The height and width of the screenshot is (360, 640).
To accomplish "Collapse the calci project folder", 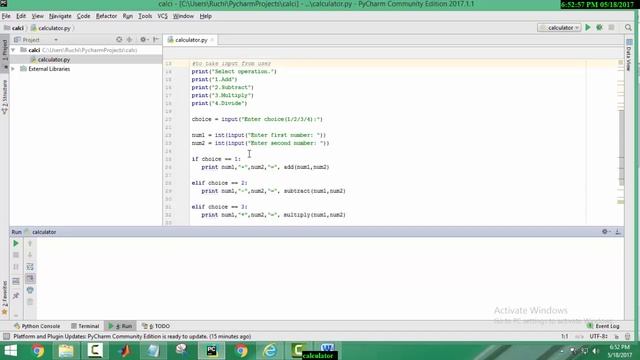I will pos(13,50).
